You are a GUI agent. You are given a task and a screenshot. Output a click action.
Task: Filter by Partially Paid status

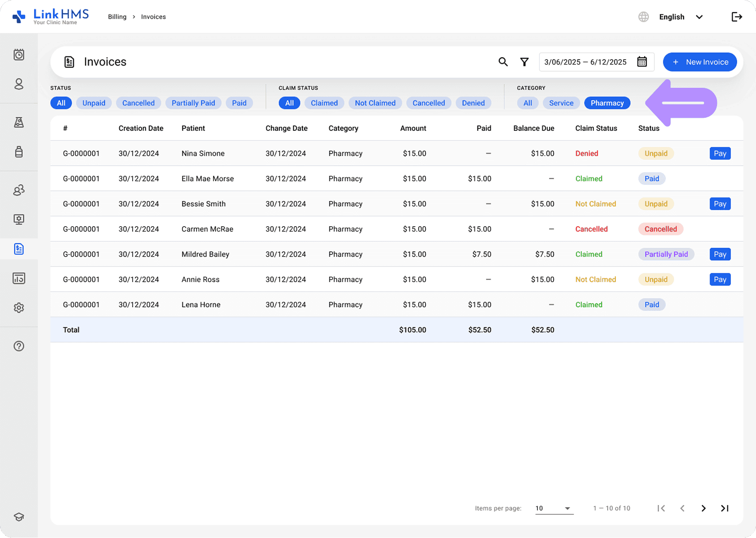pyautogui.click(x=193, y=103)
